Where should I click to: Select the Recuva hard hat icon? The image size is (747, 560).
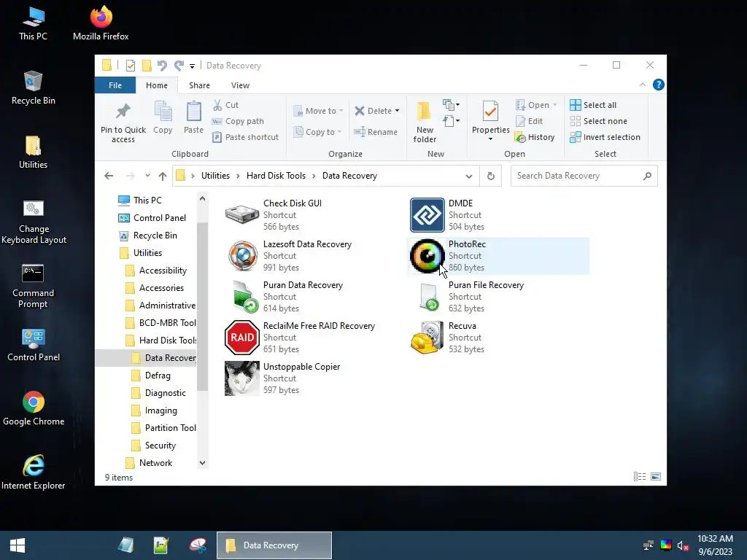coord(427,338)
